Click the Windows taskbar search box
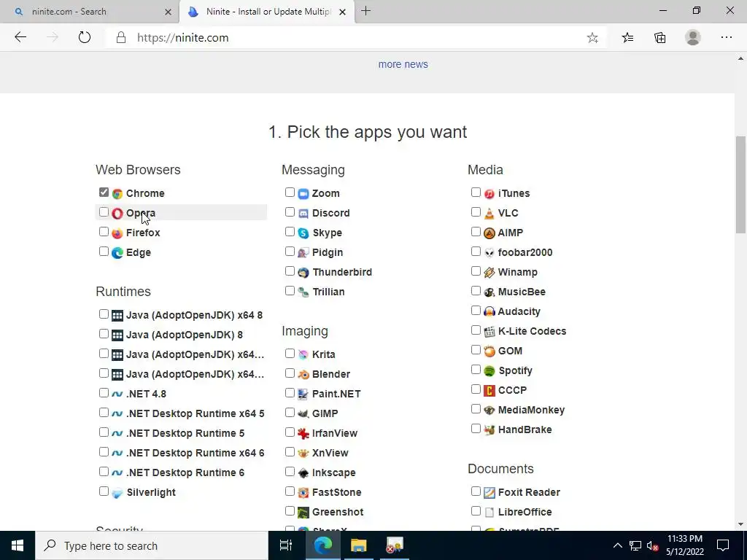The image size is (747, 560). (x=152, y=545)
